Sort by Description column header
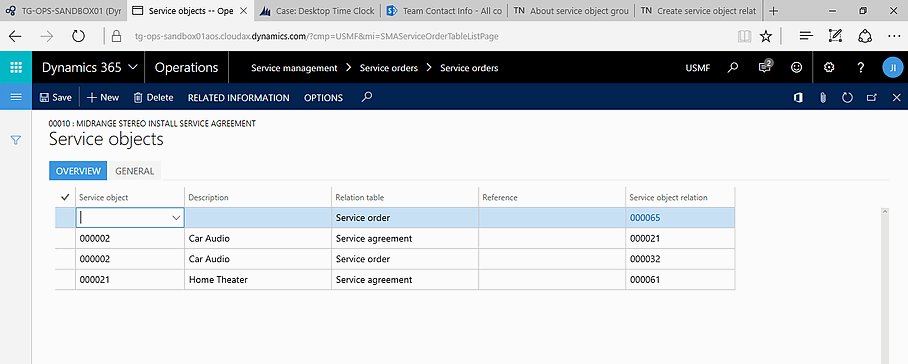Image resolution: width=908 pixels, height=364 pixels. click(x=208, y=197)
